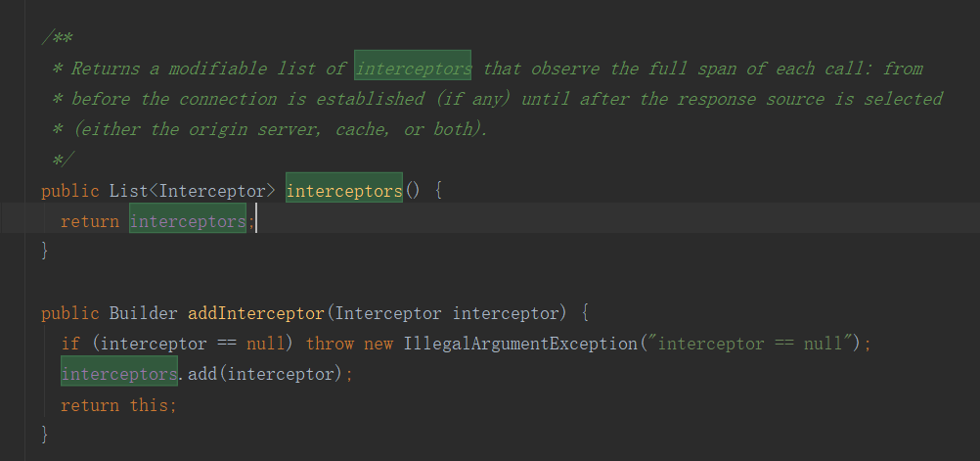Click the "Interceptor" generic type inside List<>
The width and height of the screenshot is (980, 461).
pos(211,191)
